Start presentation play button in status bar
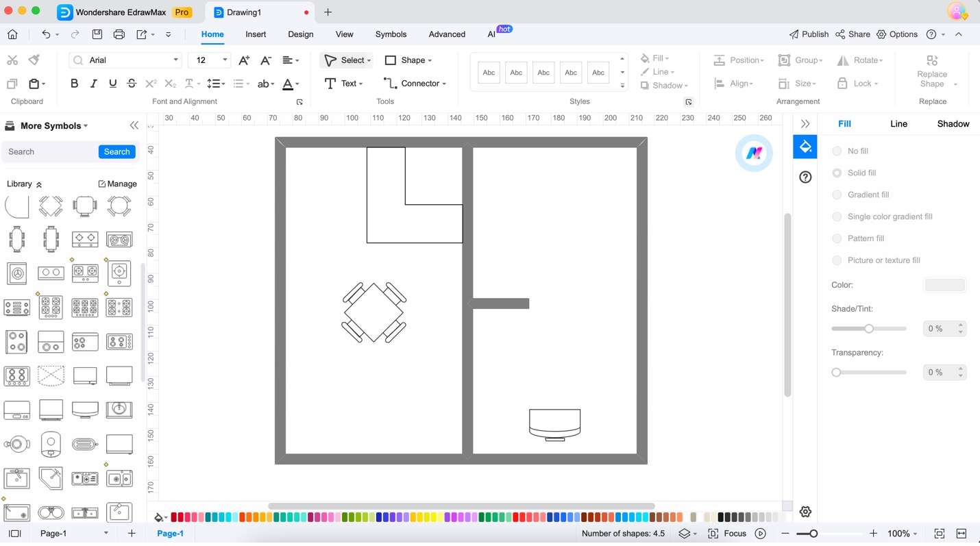 point(760,533)
